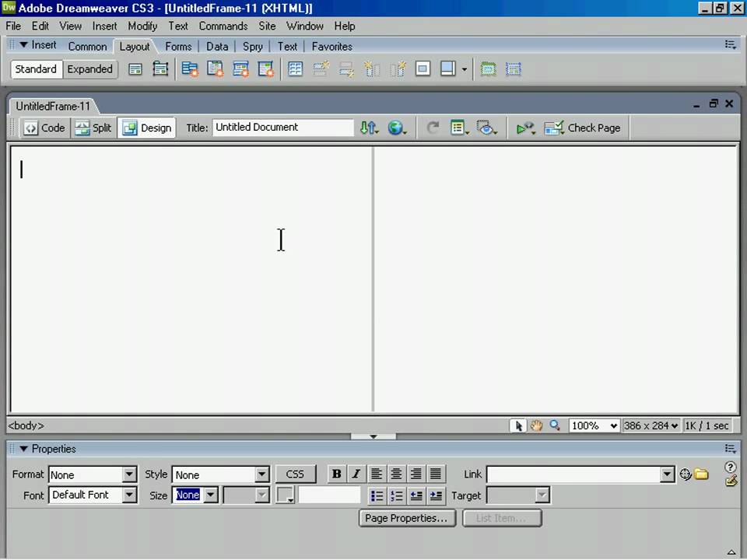Image resolution: width=747 pixels, height=560 pixels.
Task: Click the Insert Table icon
Action: [x=296, y=69]
